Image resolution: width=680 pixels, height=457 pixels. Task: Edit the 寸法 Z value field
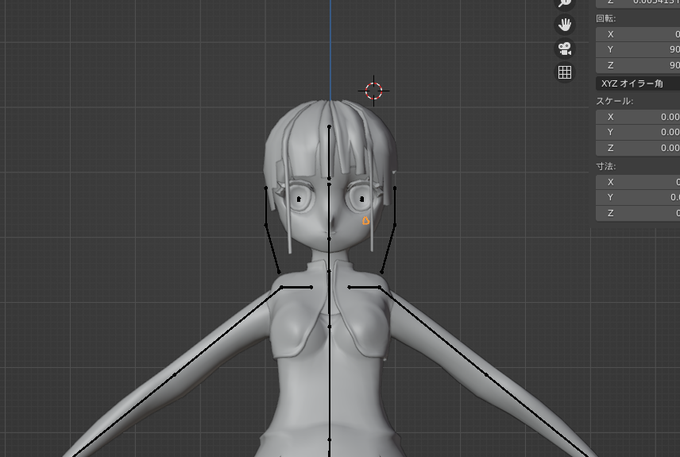(638, 213)
